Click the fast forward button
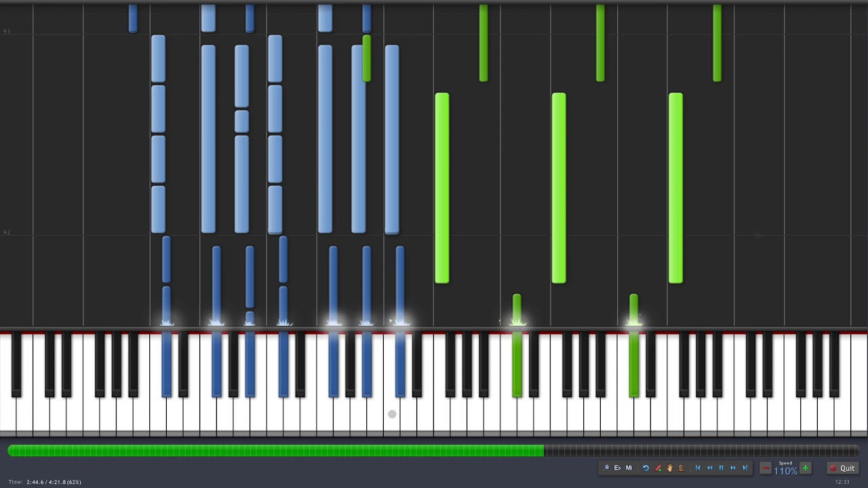The width and height of the screenshot is (868, 488). [x=732, y=468]
